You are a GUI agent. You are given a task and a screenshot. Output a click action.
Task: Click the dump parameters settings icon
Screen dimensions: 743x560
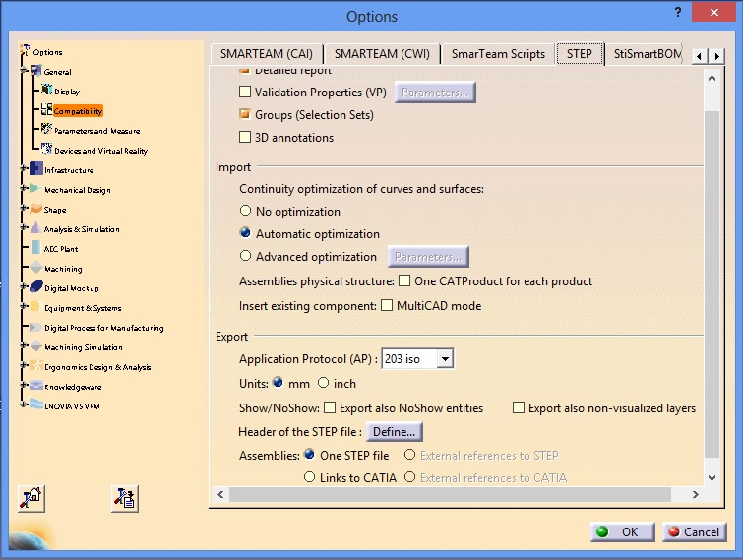point(125,498)
